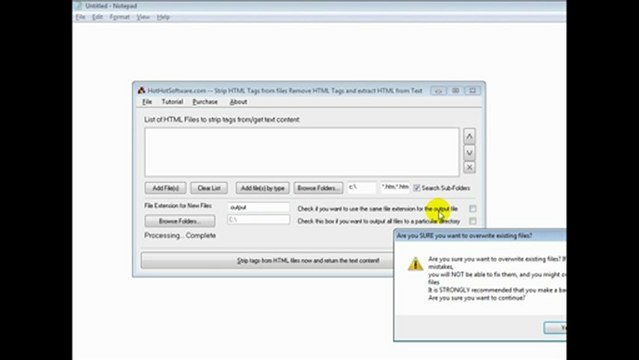The image size is (639, 360).
Task: Move selected file up with arrow button
Action: tap(469, 137)
